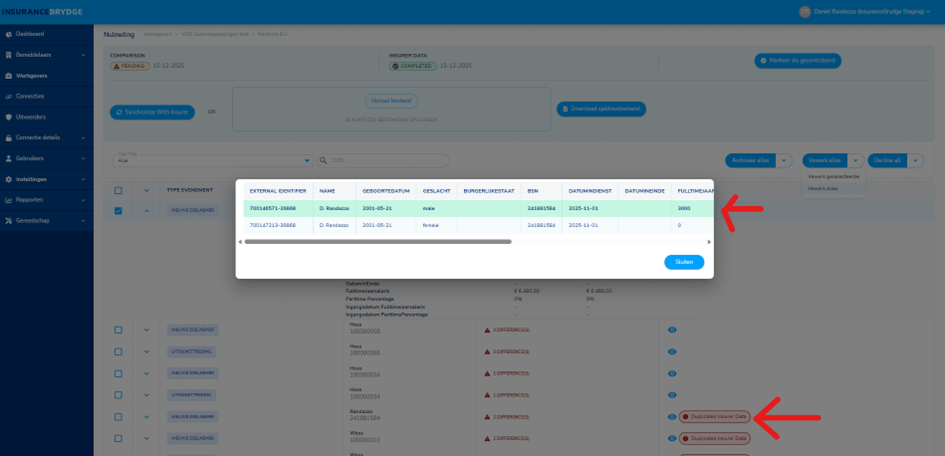The width and height of the screenshot is (945, 456).
Task: Click the Decline all button
Action: click(887, 160)
